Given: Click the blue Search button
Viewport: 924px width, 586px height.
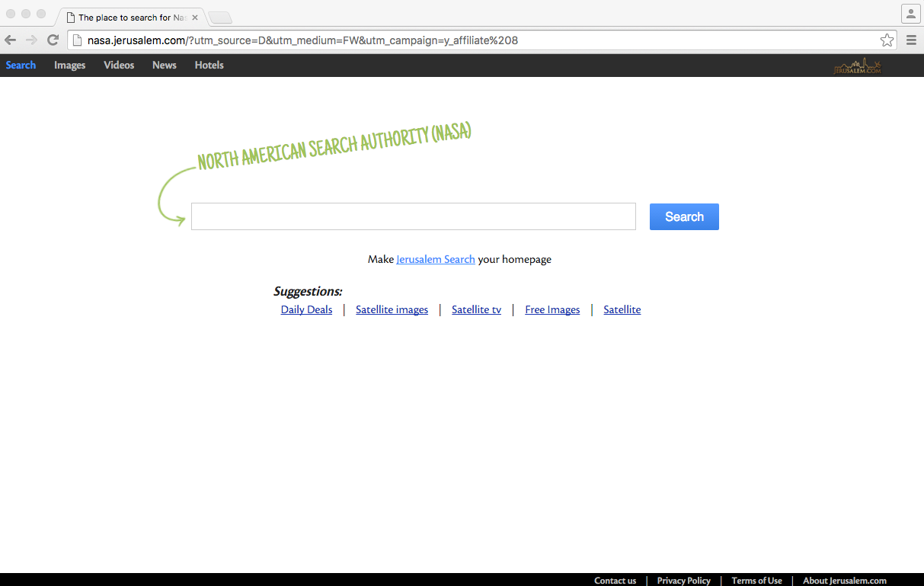Looking at the screenshot, I should click(x=684, y=216).
